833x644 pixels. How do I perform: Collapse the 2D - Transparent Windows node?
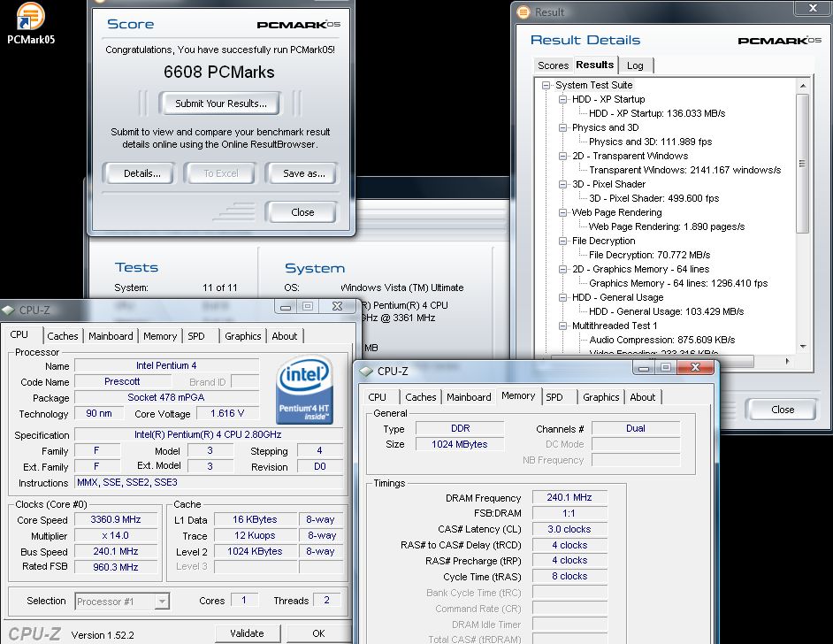(562, 156)
